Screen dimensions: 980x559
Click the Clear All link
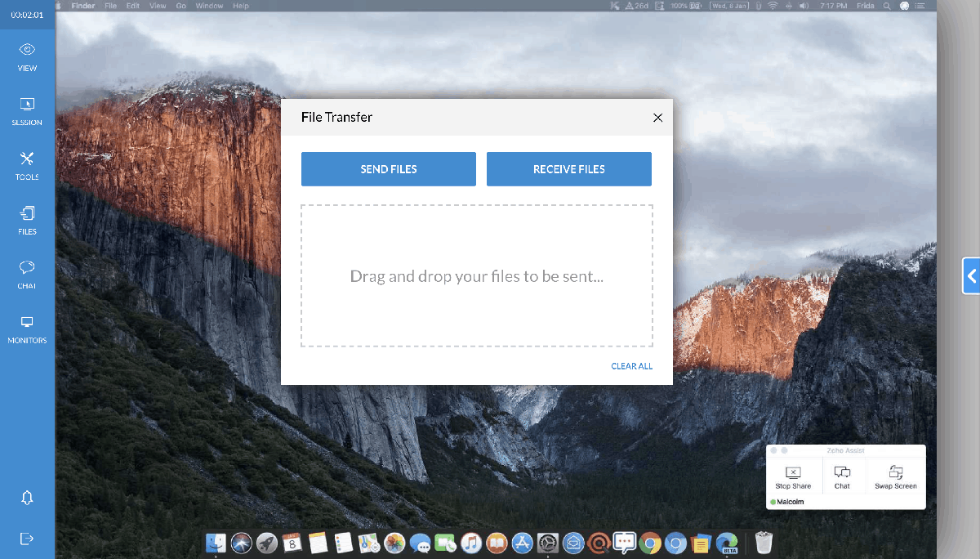point(631,366)
